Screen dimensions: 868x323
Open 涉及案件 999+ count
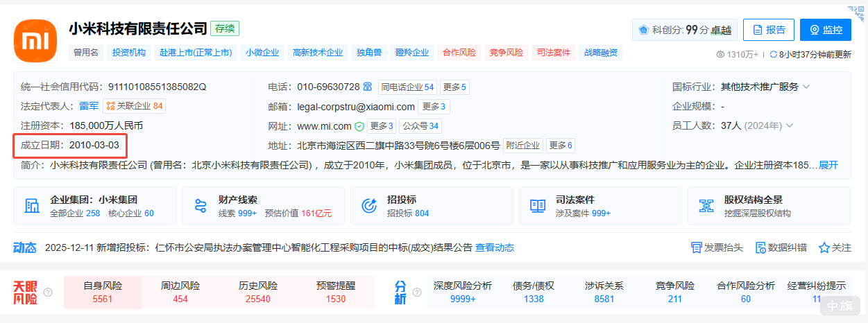point(583,213)
